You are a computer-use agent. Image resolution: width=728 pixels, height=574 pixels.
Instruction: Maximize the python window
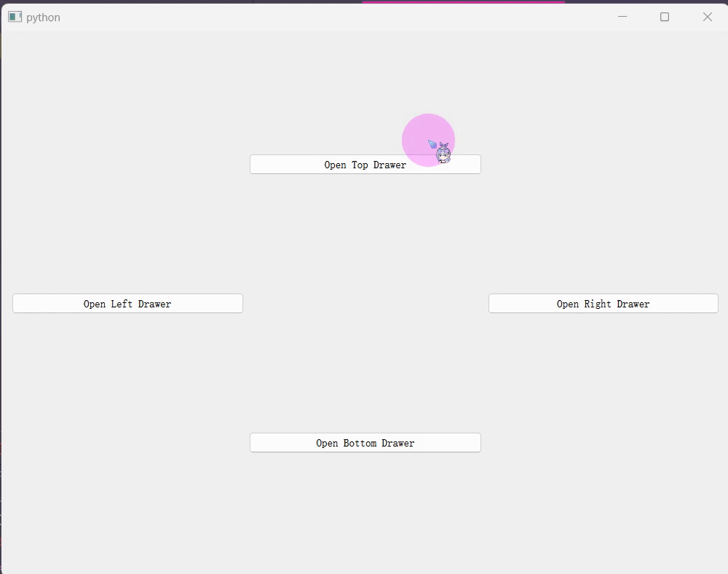(x=665, y=17)
